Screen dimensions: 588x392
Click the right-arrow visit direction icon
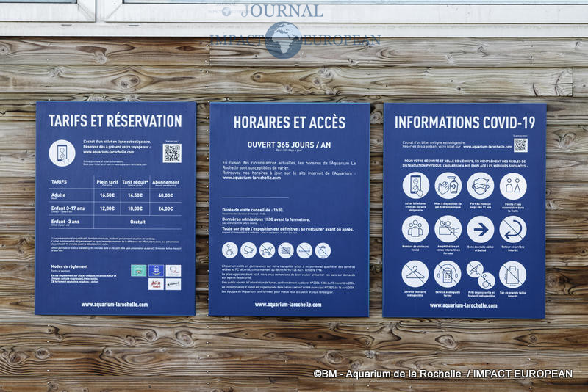tap(480, 229)
